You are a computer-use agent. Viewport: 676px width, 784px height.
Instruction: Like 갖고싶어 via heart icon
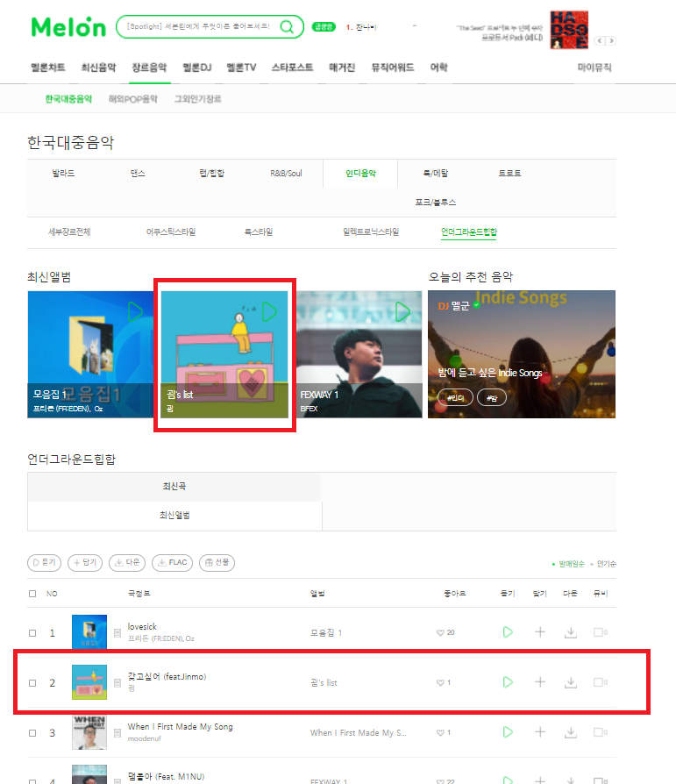(x=440, y=682)
